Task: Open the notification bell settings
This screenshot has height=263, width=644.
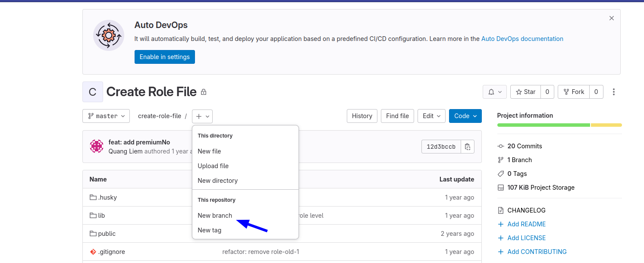Action: tap(494, 92)
